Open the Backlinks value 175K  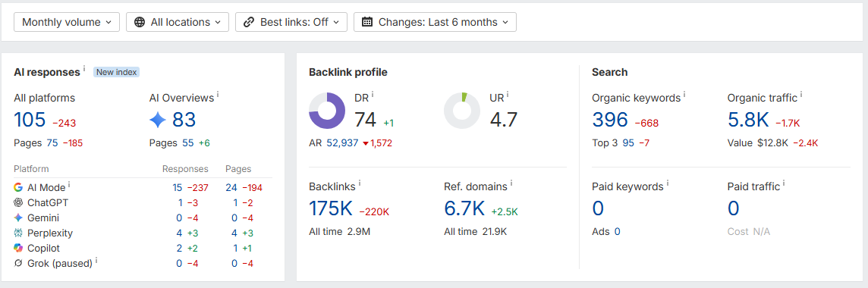coord(331,208)
